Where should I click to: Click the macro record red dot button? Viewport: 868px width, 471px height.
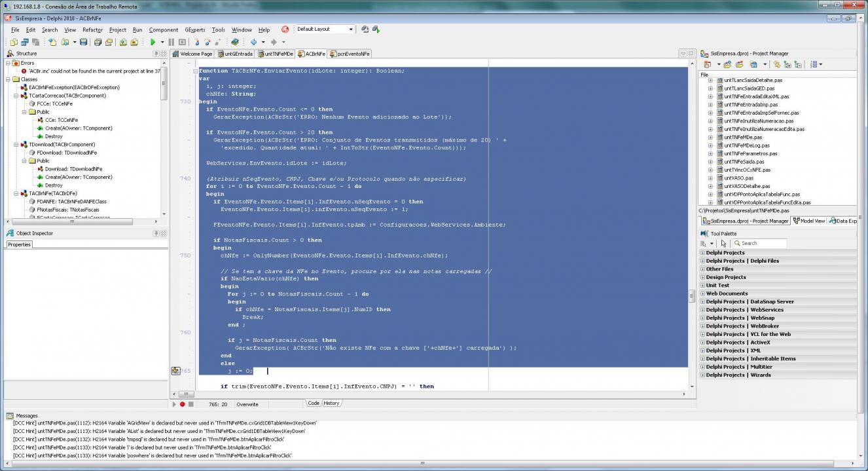182,404
